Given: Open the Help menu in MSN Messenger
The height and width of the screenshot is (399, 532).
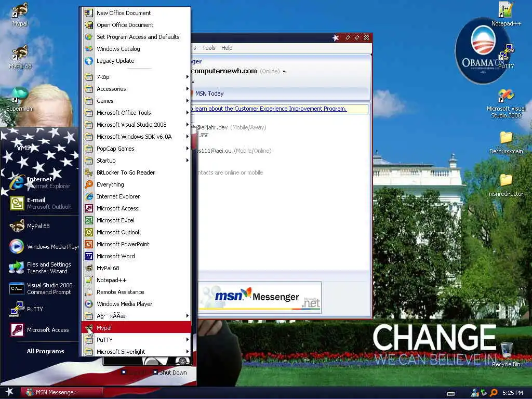Looking at the screenshot, I should [227, 48].
